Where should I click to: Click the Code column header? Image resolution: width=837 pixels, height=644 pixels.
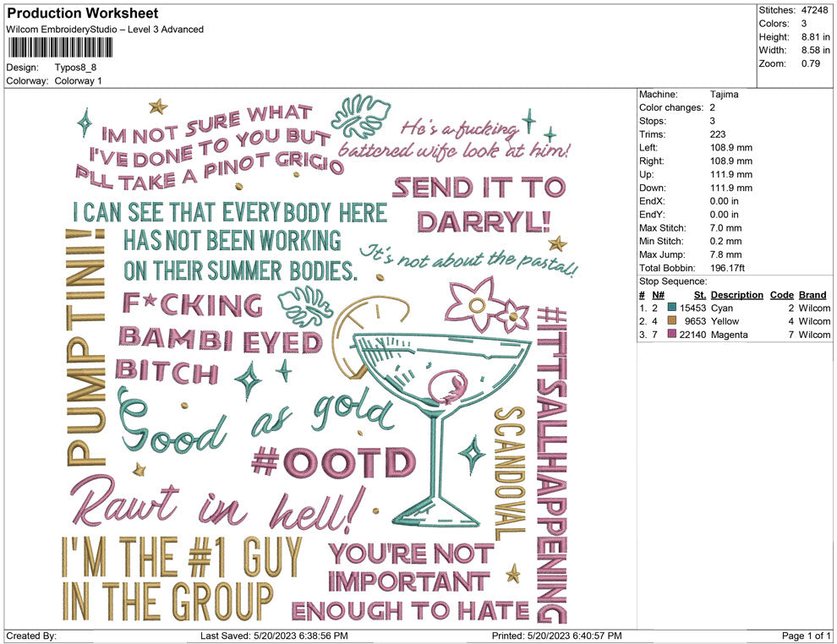point(781,294)
